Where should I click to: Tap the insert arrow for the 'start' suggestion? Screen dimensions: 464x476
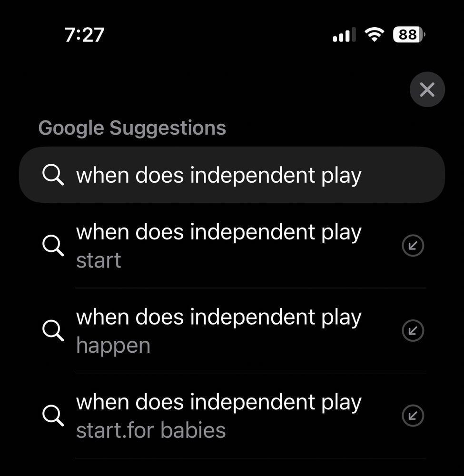(413, 246)
